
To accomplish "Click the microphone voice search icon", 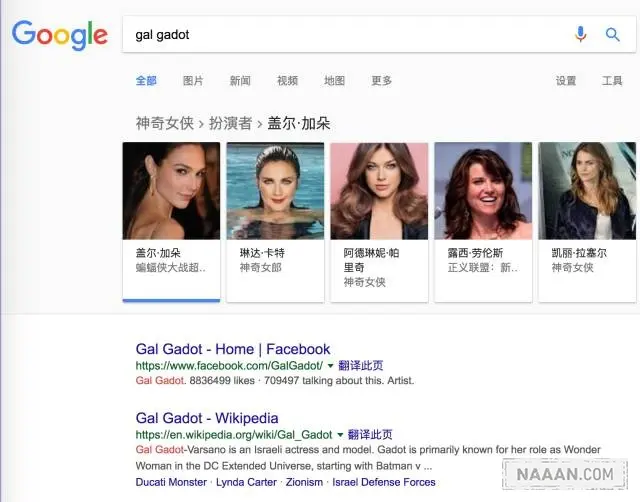I will (x=580, y=34).
